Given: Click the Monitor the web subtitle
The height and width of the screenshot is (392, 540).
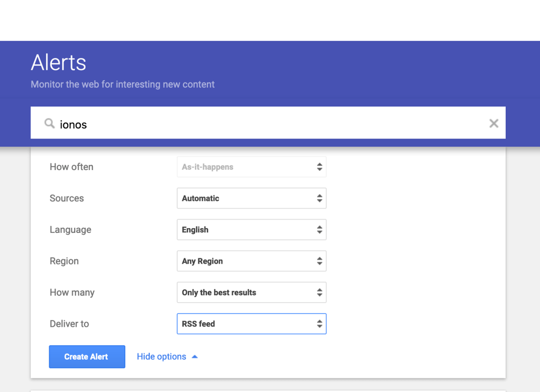Looking at the screenshot, I should tap(122, 84).
